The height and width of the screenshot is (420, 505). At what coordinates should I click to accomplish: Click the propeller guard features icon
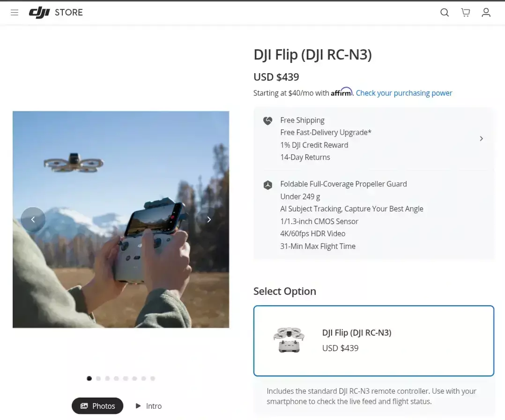coord(267,185)
